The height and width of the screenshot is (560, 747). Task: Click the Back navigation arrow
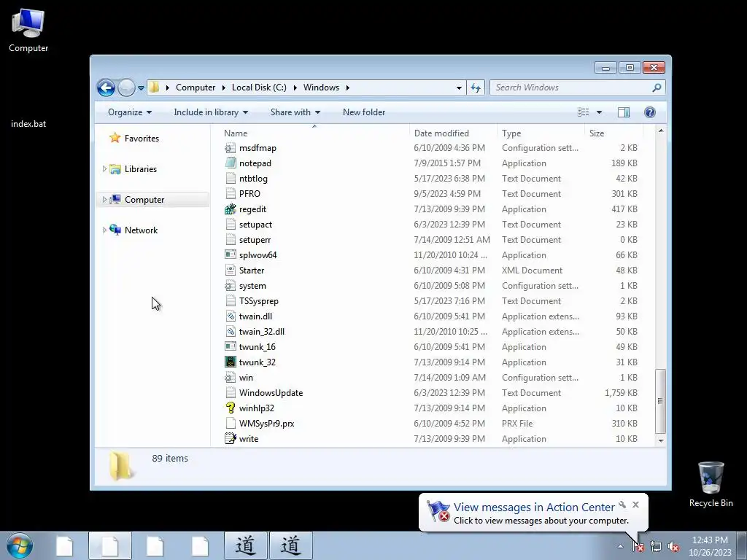coord(106,87)
